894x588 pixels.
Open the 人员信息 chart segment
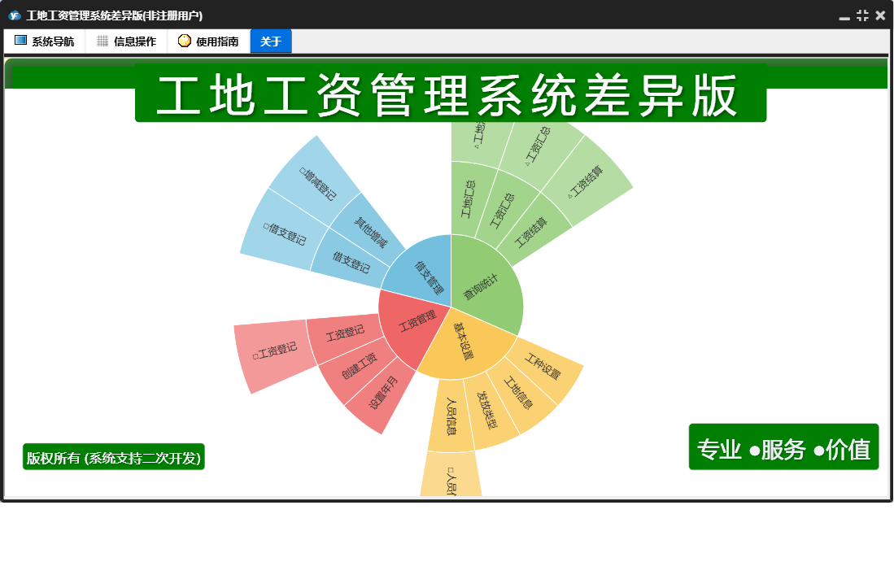click(451, 416)
